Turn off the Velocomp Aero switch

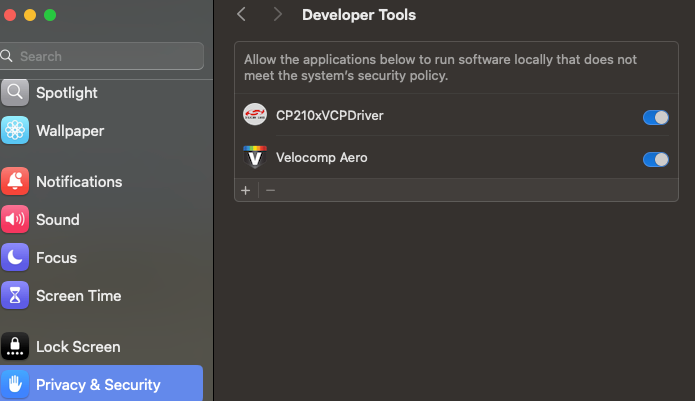655,159
